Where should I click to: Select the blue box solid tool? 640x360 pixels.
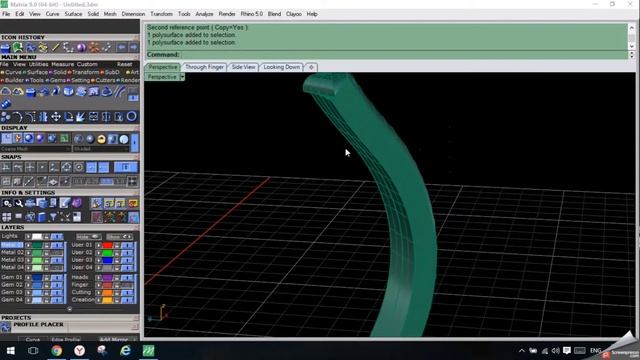[x=68, y=91]
